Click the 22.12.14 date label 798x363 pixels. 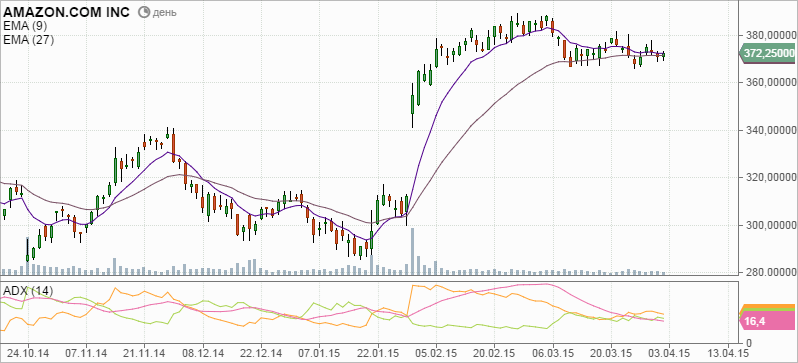pyautogui.click(x=262, y=353)
